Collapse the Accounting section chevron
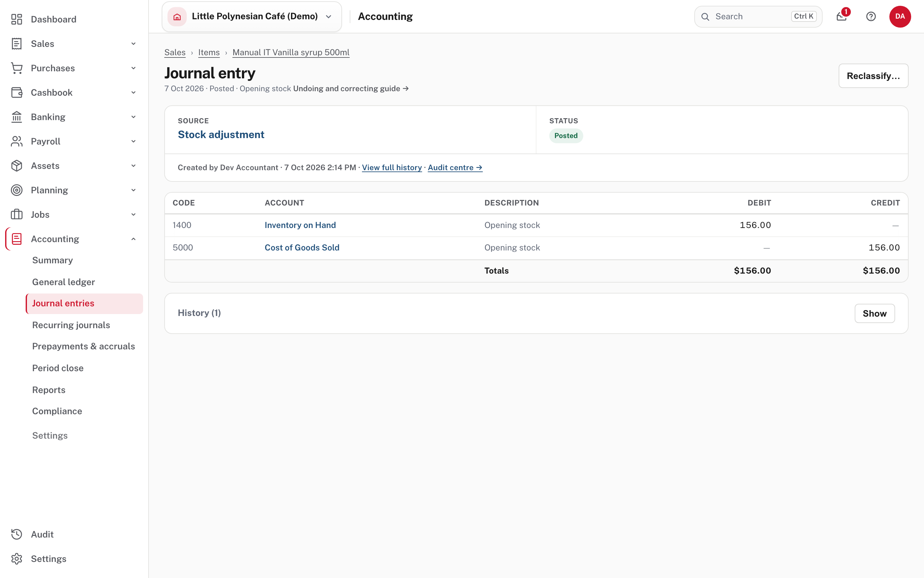Viewport: 924px width, 578px height. pyautogui.click(x=133, y=239)
